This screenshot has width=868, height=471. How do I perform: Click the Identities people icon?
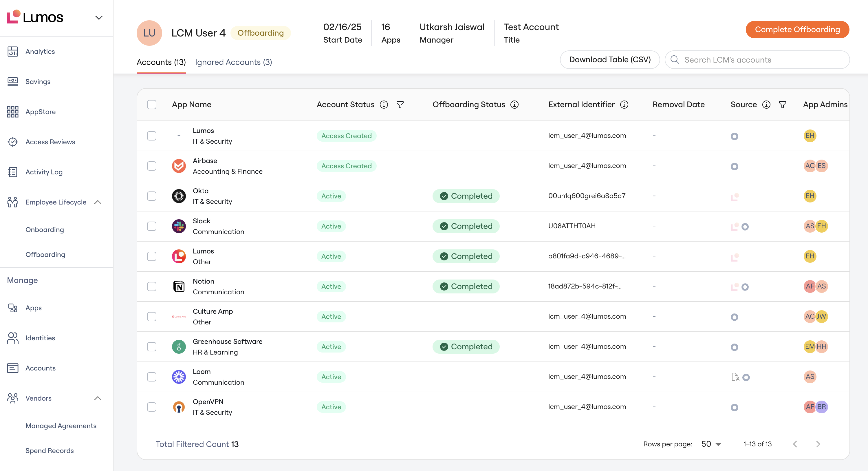[x=12, y=338]
